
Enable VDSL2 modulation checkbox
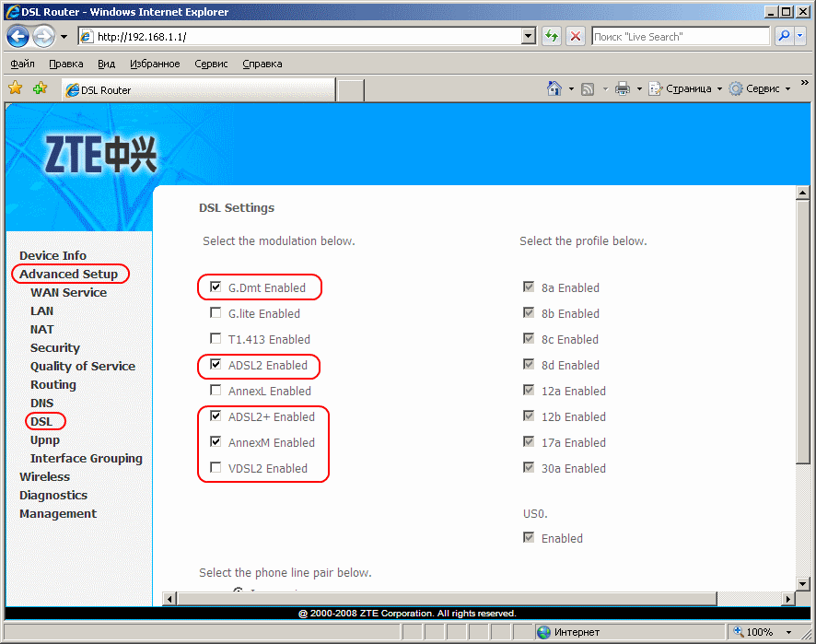(216, 467)
